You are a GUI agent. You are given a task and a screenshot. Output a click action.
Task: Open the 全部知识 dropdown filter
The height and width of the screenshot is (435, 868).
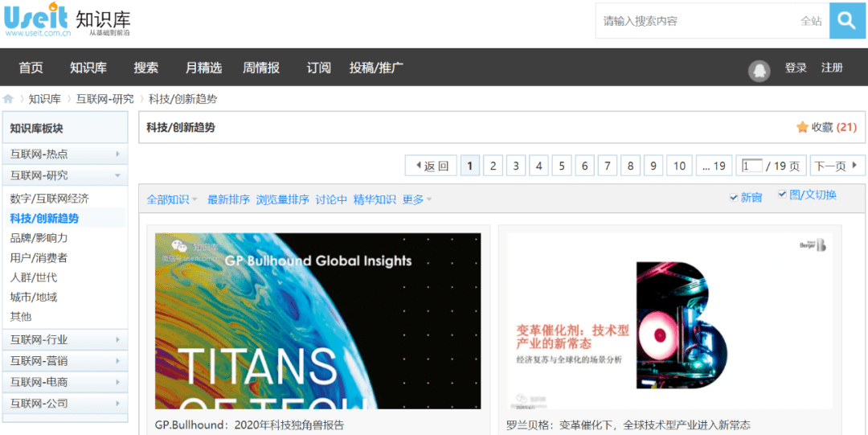[x=172, y=199]
